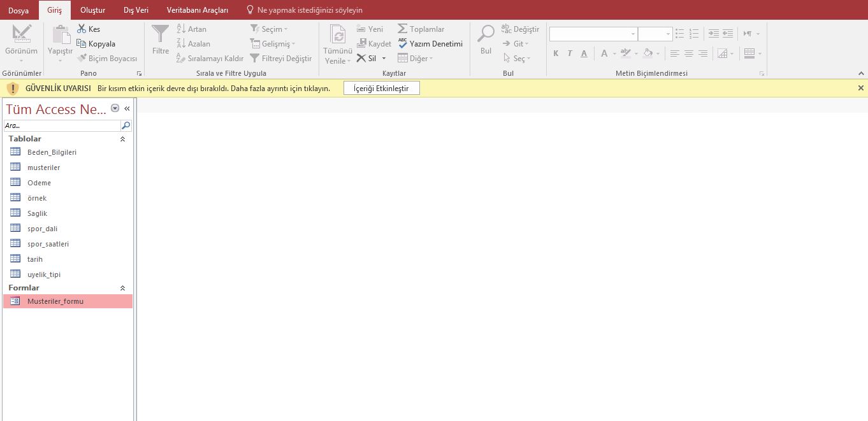Click the navigation pane search field
This screenshot has height=421, width=868.
[x=62, y=125]
